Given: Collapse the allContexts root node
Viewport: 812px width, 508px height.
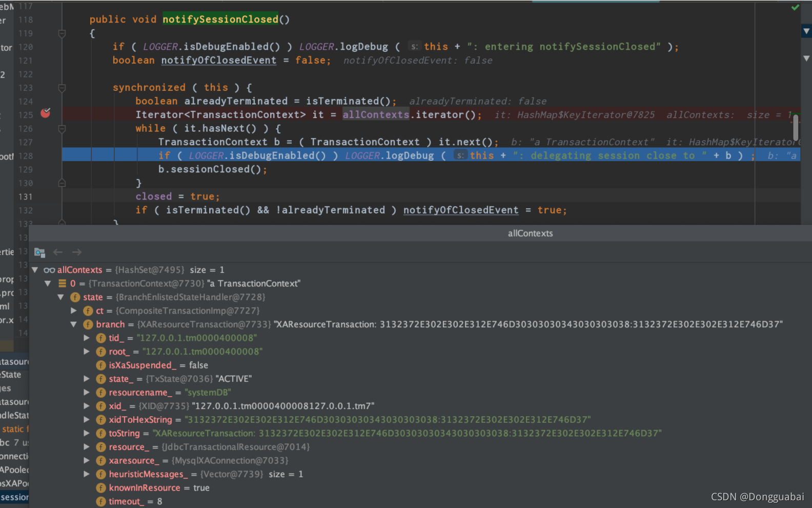Looking at the screenshot, I should (35, 270).
